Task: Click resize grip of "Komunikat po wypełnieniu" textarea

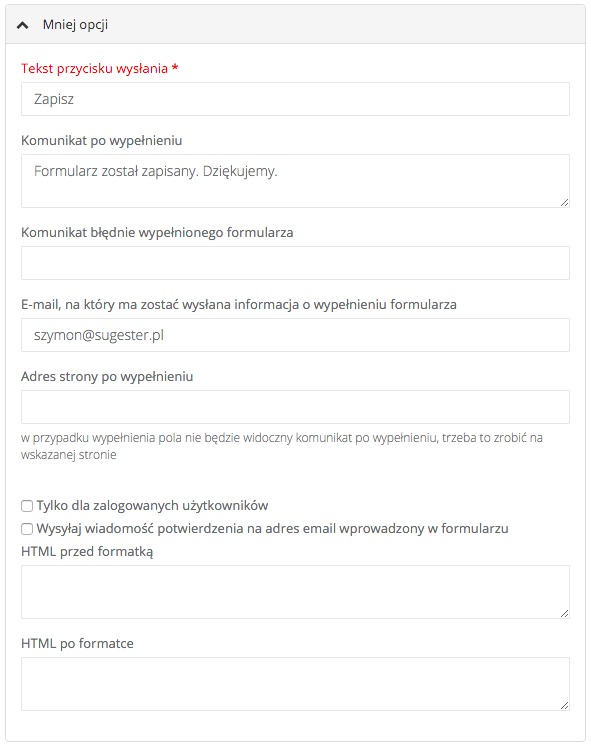Action: (x=564, y=203)
